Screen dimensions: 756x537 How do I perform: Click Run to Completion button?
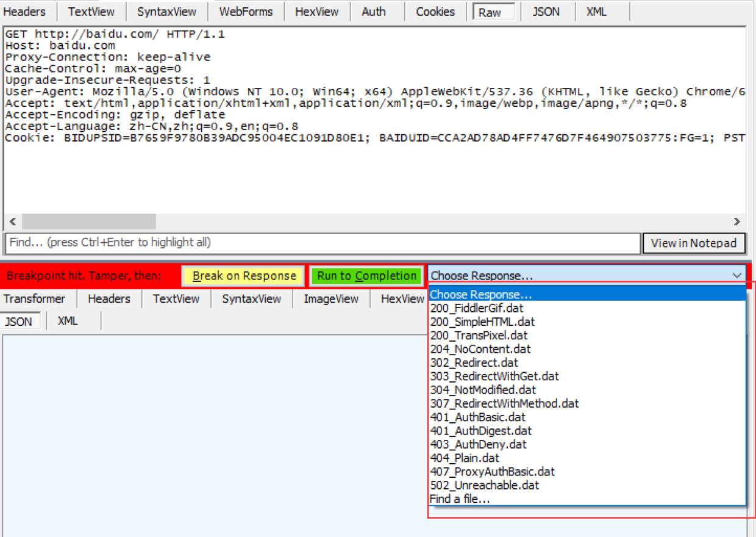[366, 276]
